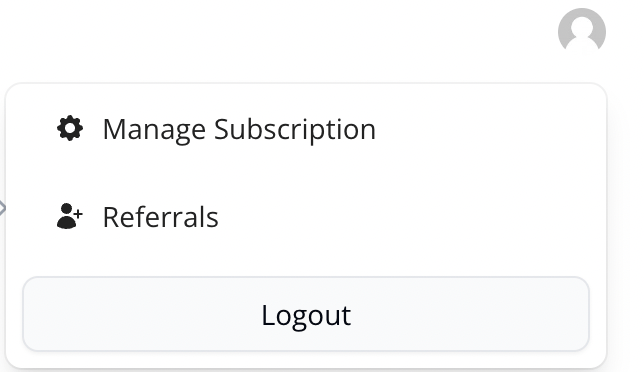Click the Logout button
644x372 pixels.
tap(306, 314)
